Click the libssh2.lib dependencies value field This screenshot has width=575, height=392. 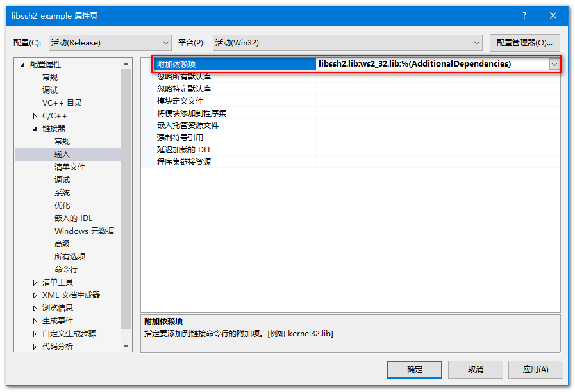(432, 64)
